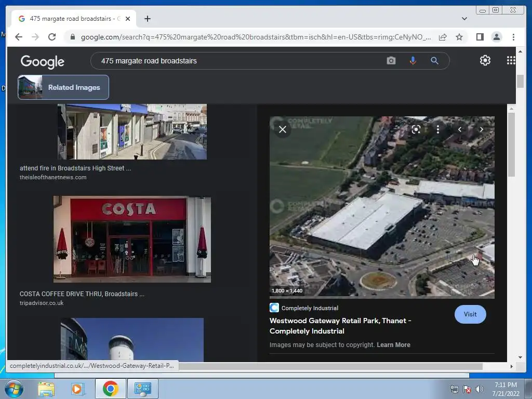Search inside image with lens icon

pyautogui.click(x=416, y=129)
